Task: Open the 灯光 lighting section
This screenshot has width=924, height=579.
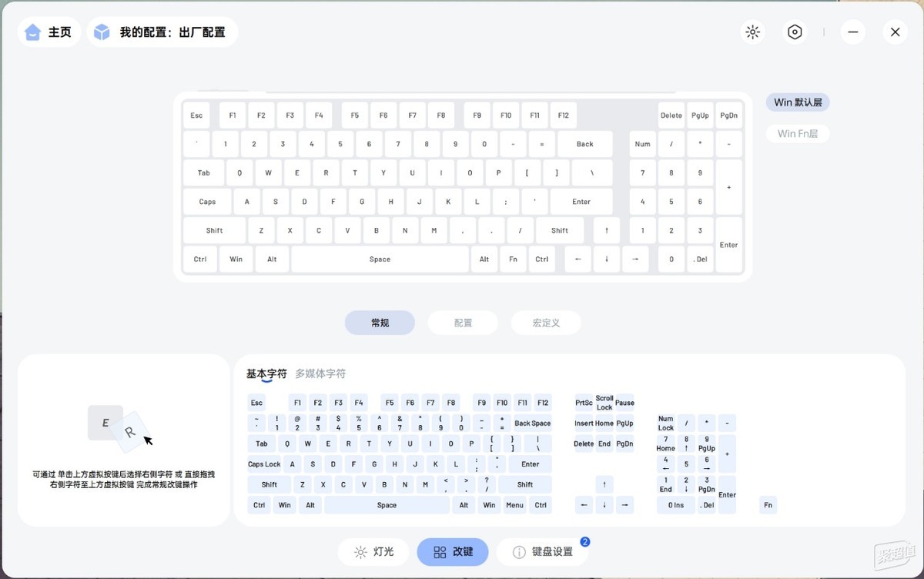Action: pyautogui.click(x=373, y=552)
